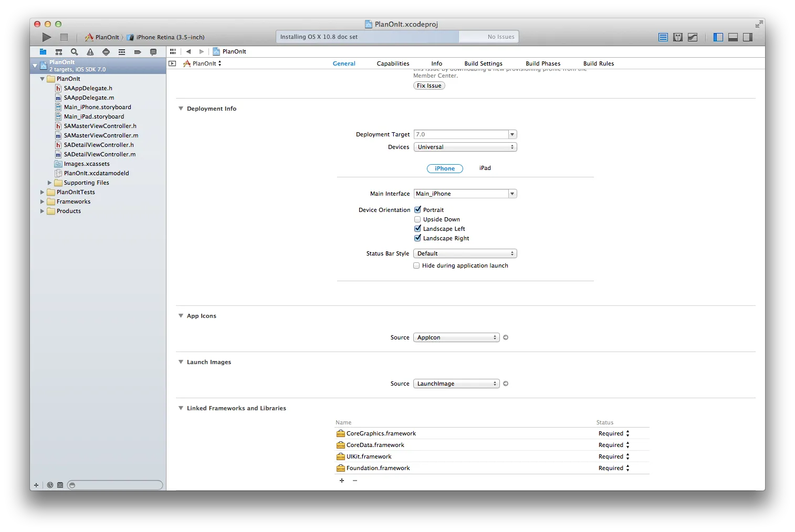The width and height of the screenshot is (795, 532).
Task: Open the Devices dropdown set to Universal
Action: point(465,147)
